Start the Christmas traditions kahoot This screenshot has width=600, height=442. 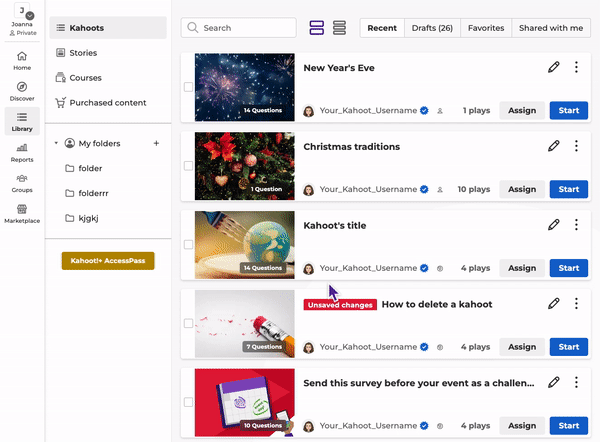569,189
